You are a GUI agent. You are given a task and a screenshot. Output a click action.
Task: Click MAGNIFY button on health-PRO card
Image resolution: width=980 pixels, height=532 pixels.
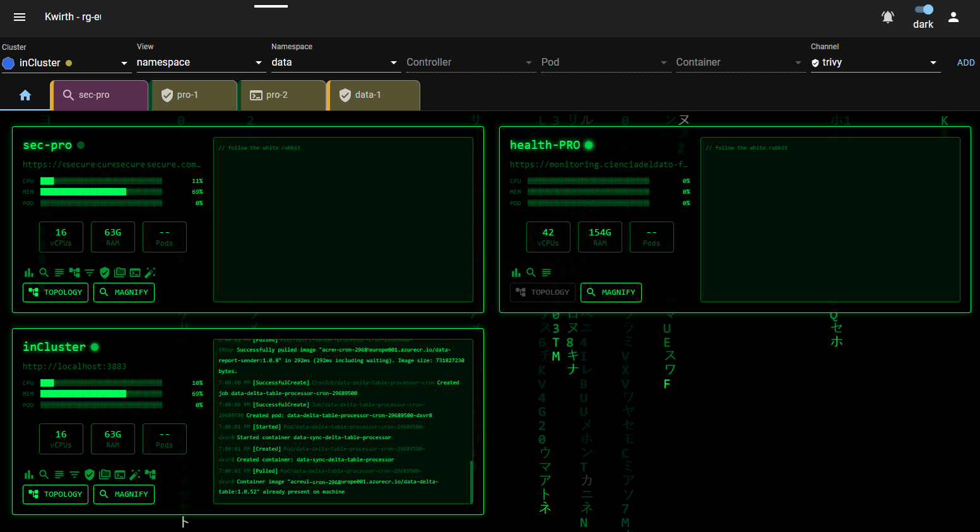611,292
